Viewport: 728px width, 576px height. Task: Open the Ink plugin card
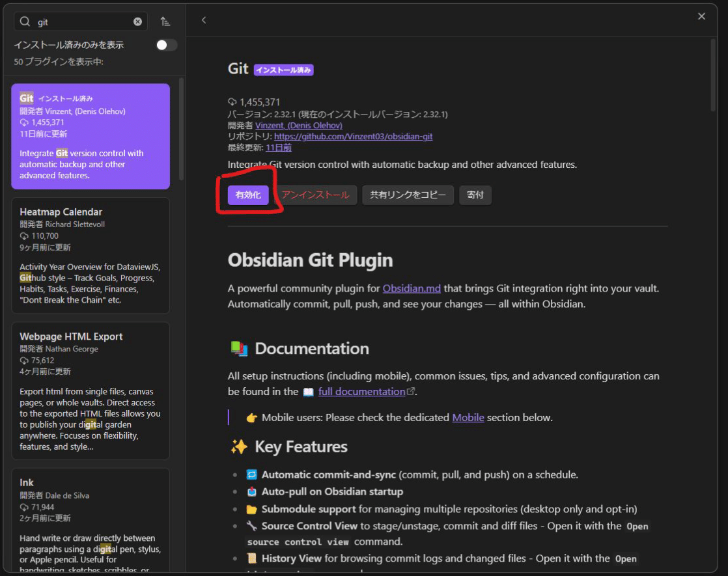point(91,520)
